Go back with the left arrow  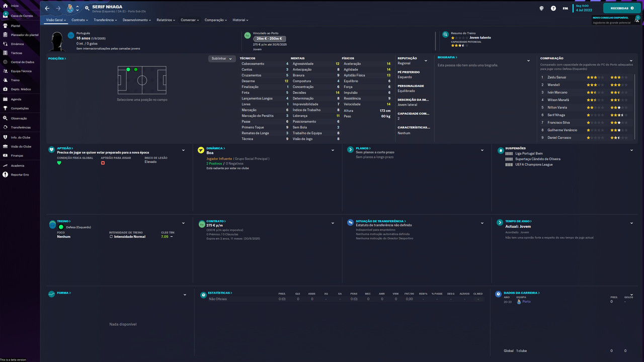[x=47, y=9]
